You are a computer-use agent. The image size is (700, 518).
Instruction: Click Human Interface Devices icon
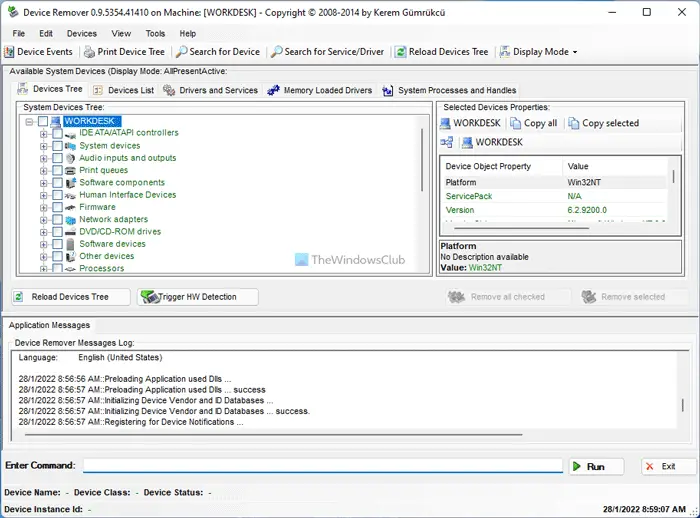pyautogui.click(x=70, y=195)
